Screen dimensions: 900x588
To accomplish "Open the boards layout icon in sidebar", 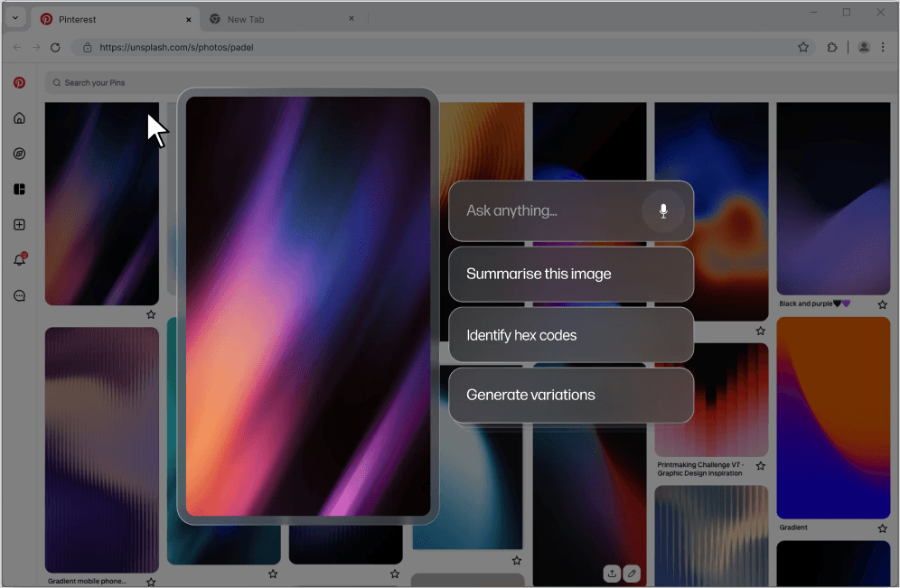I will tap(20, 190).
